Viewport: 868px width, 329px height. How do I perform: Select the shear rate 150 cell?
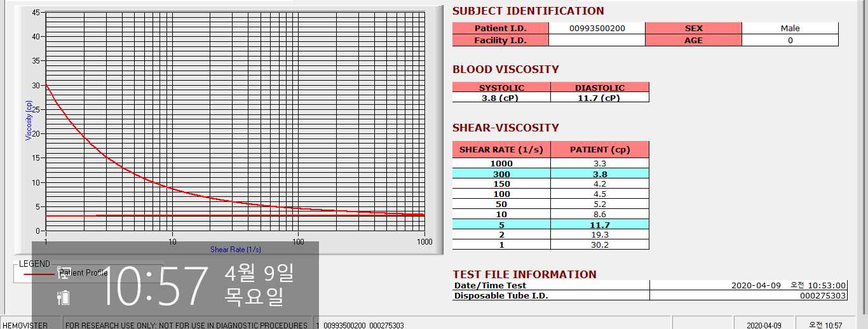coord(501,184)
